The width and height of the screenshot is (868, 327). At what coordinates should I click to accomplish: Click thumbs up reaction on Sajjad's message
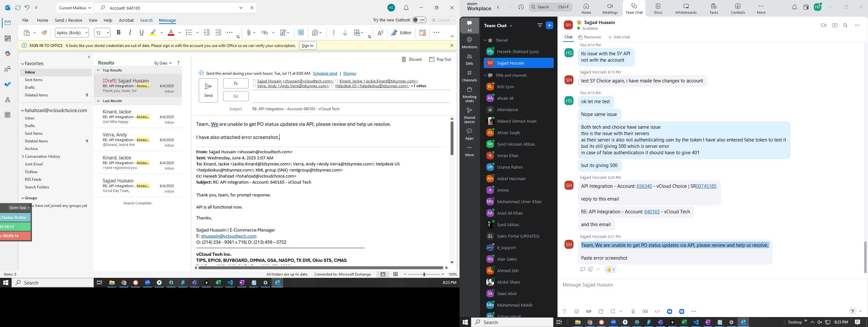tap(610, 269)
